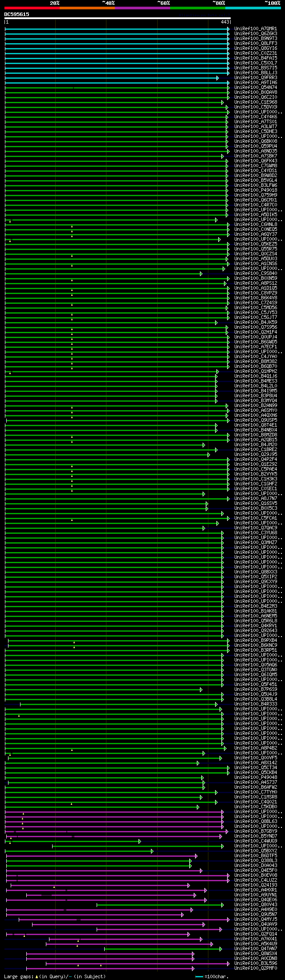Screen dimensions: 285x980
Task: Select label UniRef100_A7TS01
Action: (256, 122)
